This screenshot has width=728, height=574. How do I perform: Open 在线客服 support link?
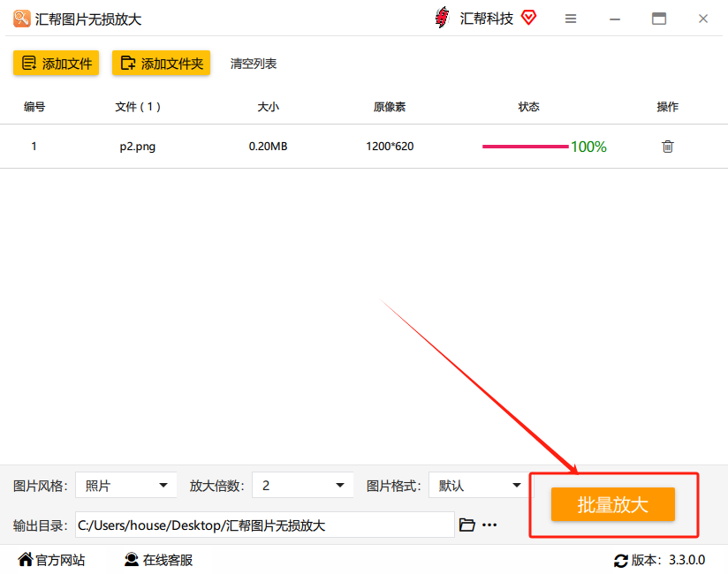coord(158,560)
